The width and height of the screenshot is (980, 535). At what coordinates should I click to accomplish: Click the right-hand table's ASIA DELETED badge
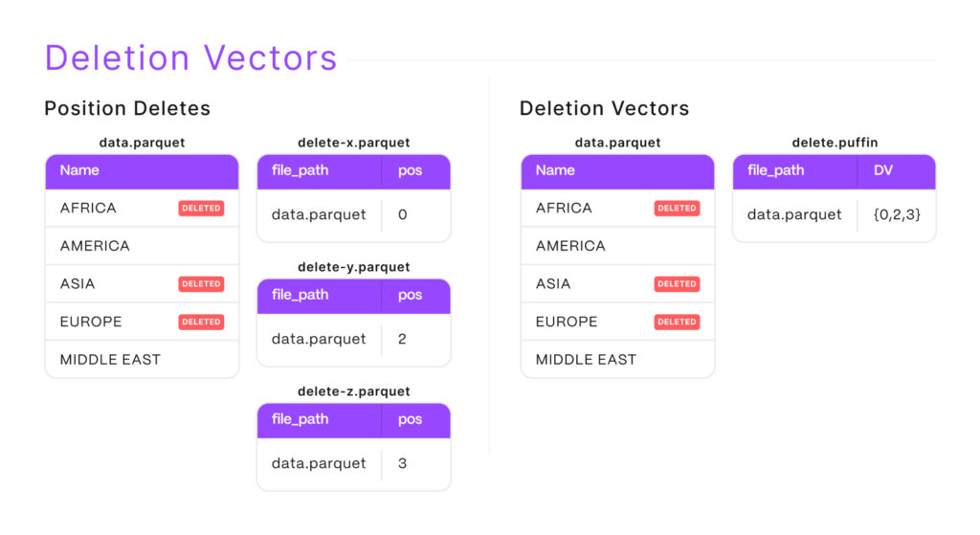click(x=677, y=284)
